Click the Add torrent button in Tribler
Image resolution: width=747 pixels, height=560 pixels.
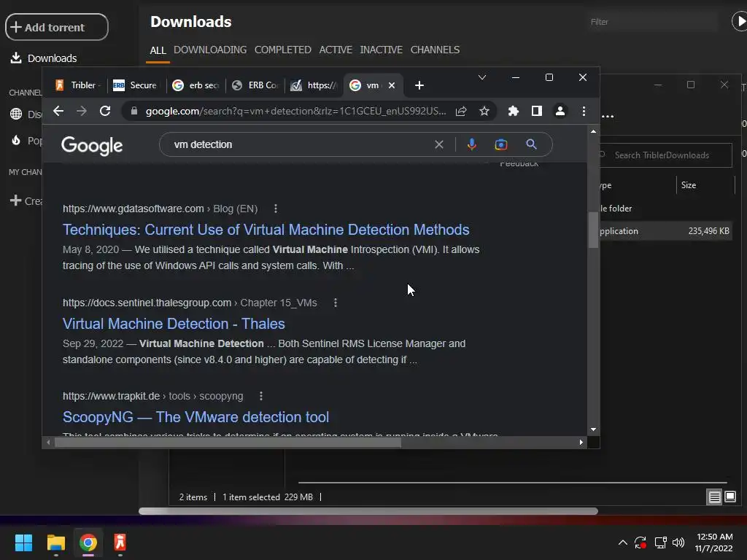coord(57,27)
